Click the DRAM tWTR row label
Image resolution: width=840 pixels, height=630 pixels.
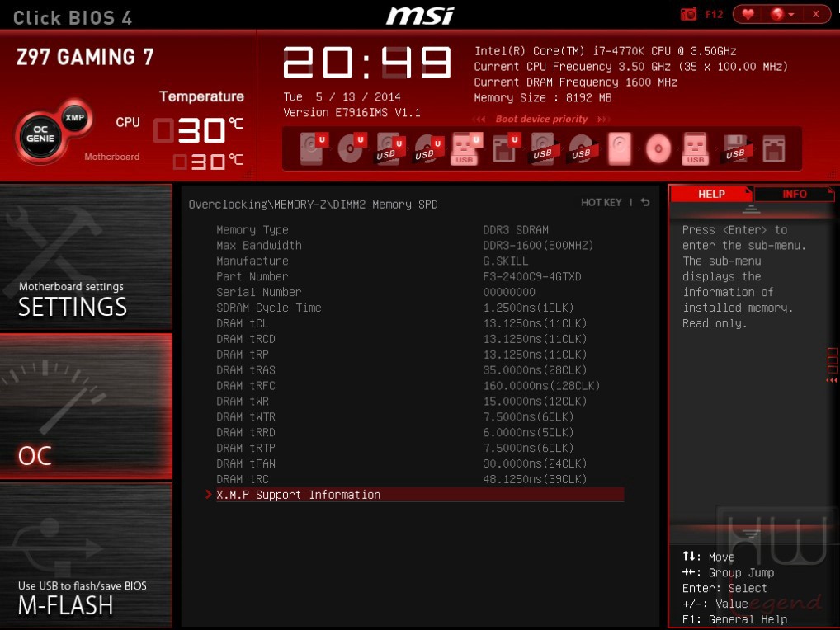246,416
